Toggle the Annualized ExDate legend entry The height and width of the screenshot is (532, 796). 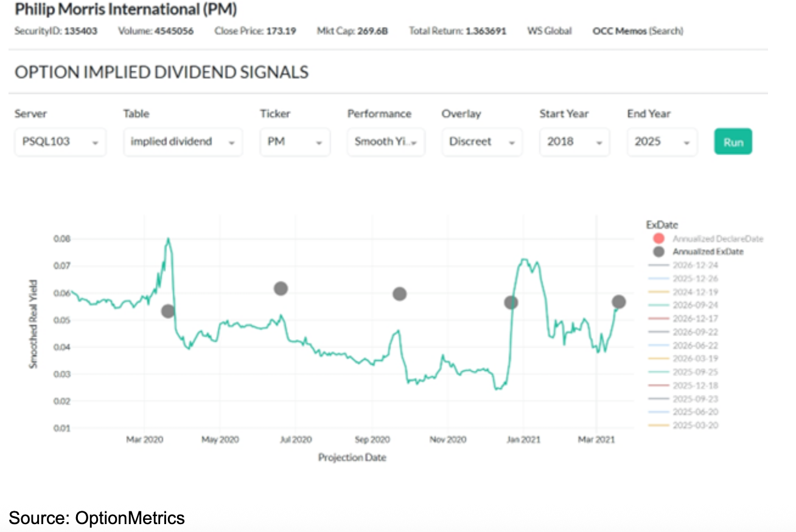(x=707, y=251)
